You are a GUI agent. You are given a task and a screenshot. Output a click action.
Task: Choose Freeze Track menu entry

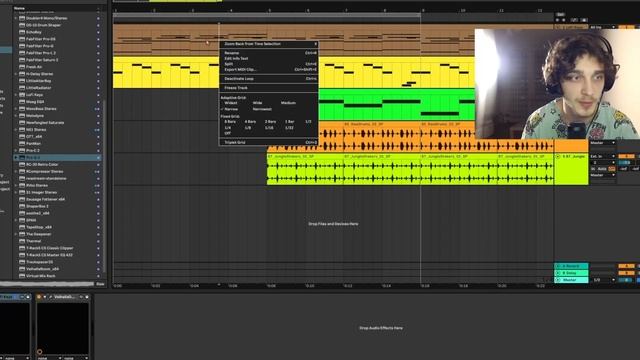pos(269,88)
